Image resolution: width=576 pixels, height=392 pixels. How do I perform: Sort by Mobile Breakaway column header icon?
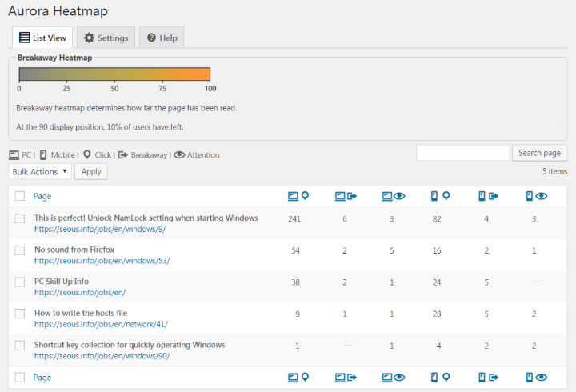coord(488,196)
